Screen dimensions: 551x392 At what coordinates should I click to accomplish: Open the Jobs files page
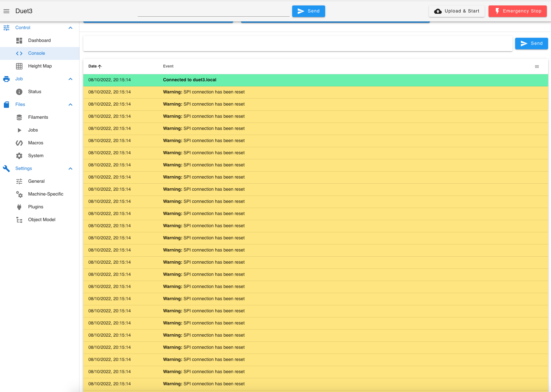(39, 130)
